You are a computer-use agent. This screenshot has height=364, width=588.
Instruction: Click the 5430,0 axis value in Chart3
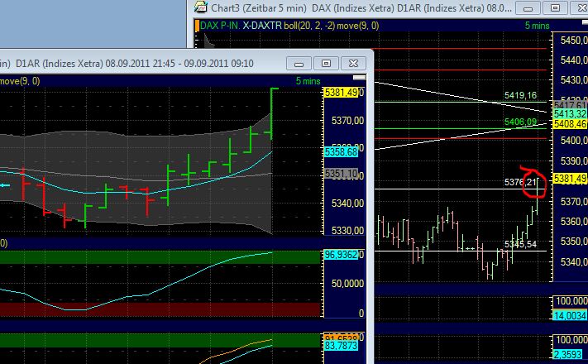coord(574,80)
